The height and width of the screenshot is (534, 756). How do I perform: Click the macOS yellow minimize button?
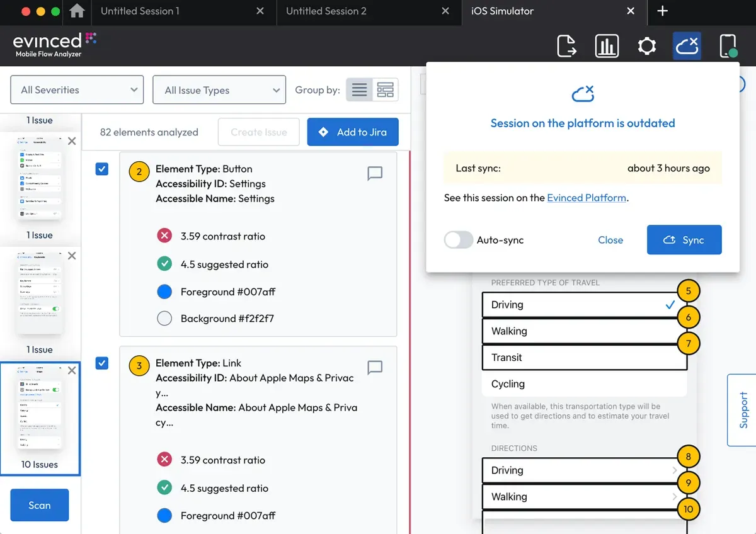[41, 11]
